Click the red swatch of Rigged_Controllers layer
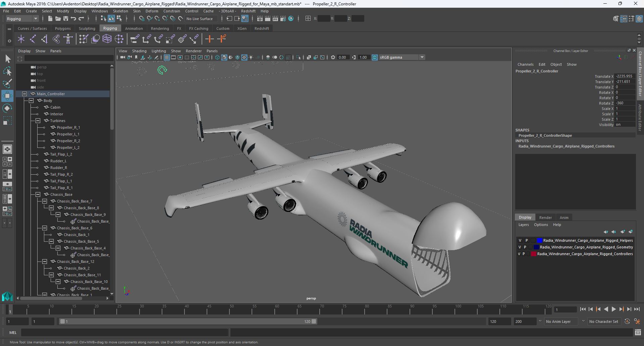This screenshot has height=346, width=644. point(534,254)
